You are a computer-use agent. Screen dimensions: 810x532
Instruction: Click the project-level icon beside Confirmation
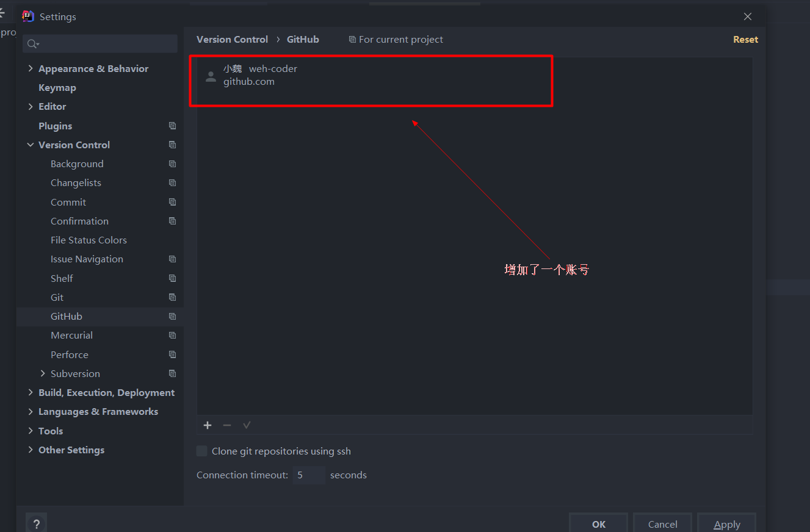[x=172, y=221]
